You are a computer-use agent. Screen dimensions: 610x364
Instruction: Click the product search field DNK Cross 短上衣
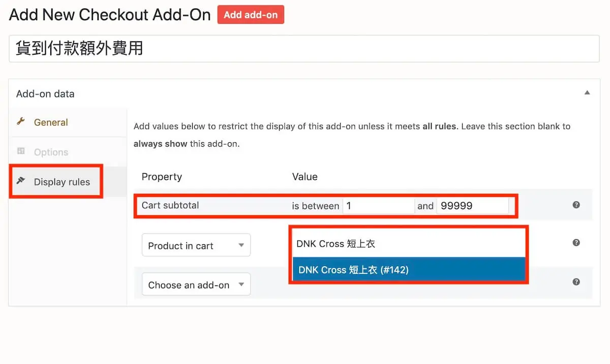coord(409,244)
